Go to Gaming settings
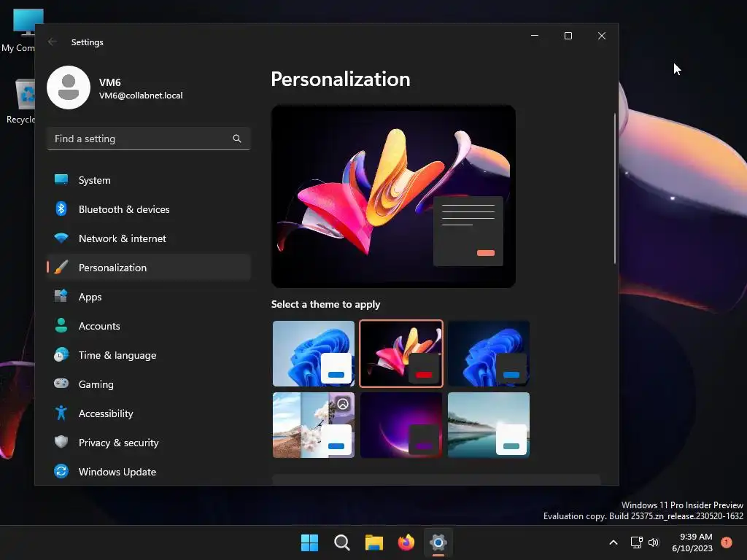 149,384
